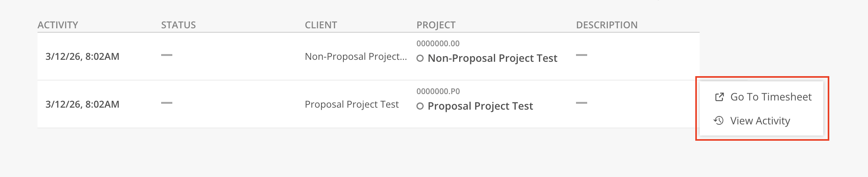Select the first row's 3/12/26, 8:02AM activity date
868x177 pixels.
tap(82, 57)
